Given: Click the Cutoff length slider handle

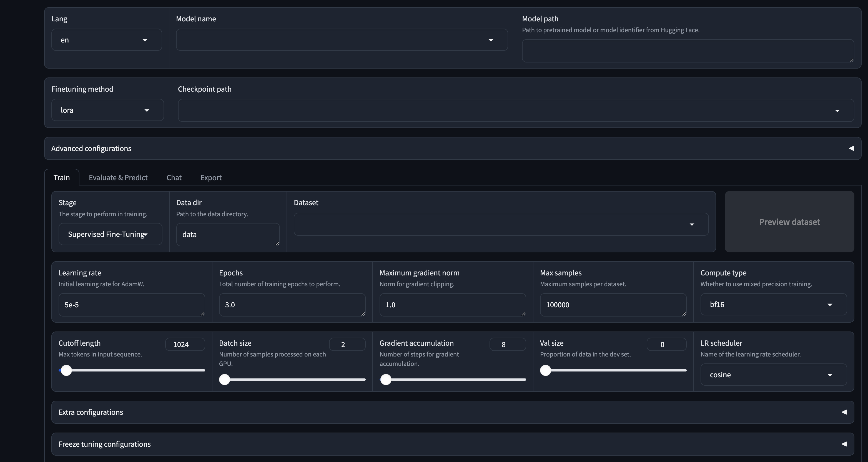Looking at the screenshot, I should (66, 370).
